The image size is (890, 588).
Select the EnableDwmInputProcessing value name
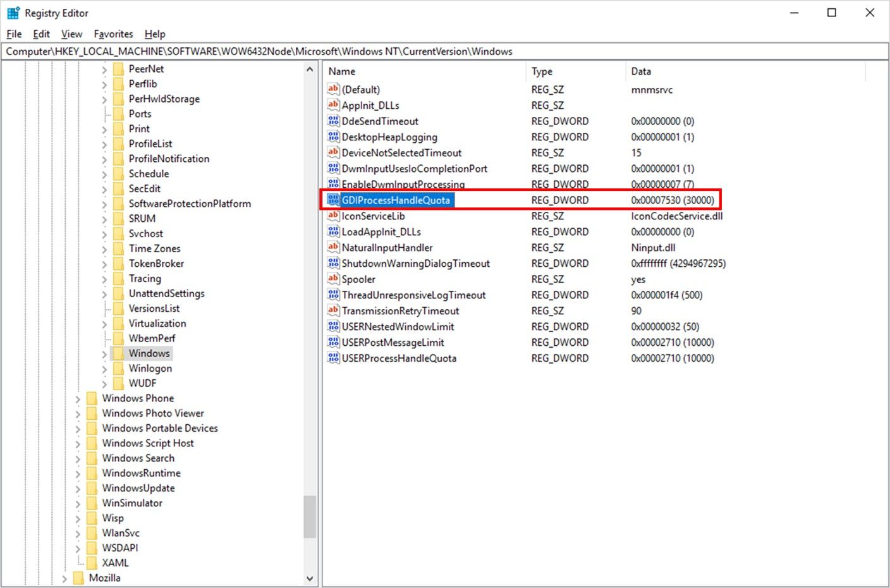(403, 184)
